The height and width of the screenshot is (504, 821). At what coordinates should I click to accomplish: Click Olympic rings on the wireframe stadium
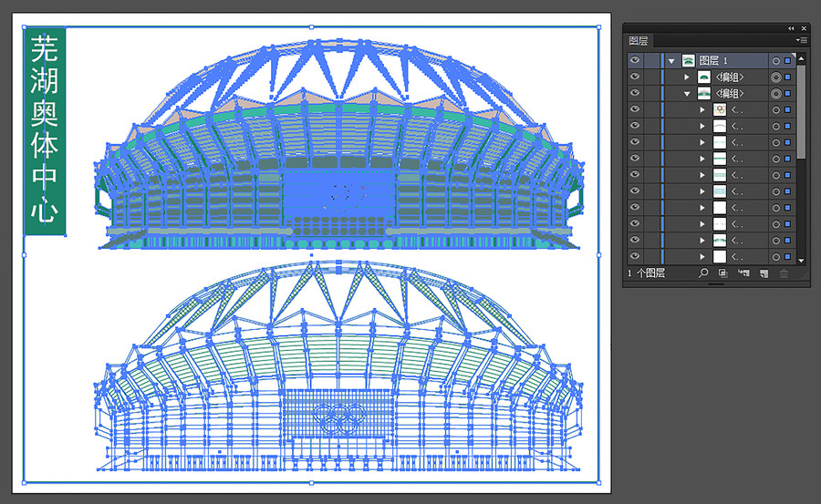[x=339, y=417]
